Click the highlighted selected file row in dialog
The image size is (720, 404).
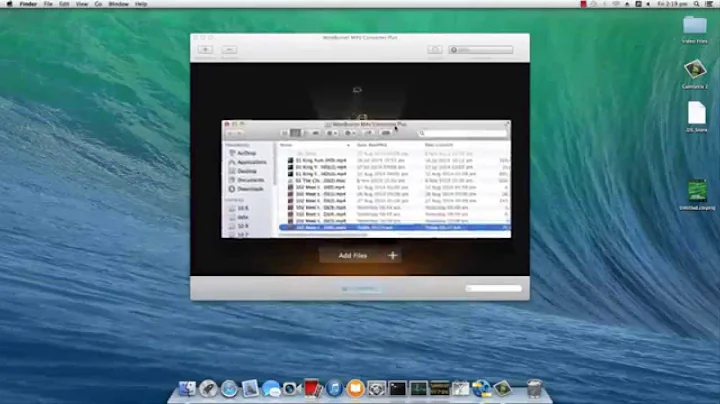(394, 228)
